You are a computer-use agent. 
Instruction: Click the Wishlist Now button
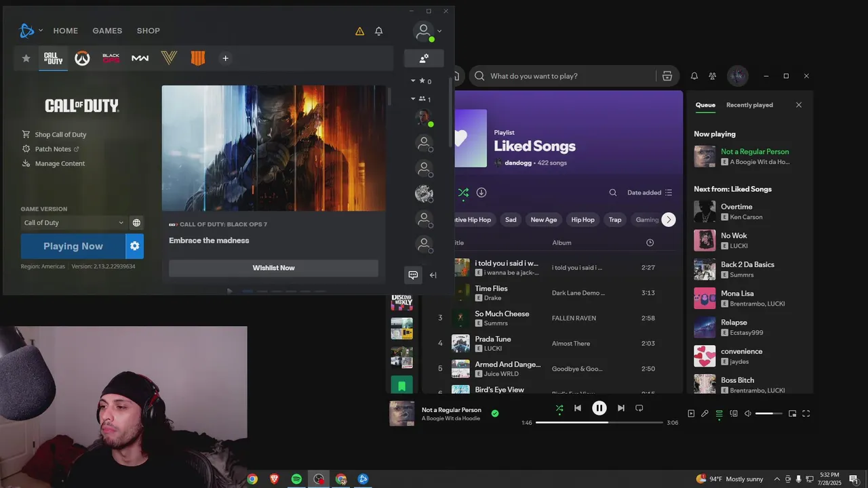(x=273, y=268)
